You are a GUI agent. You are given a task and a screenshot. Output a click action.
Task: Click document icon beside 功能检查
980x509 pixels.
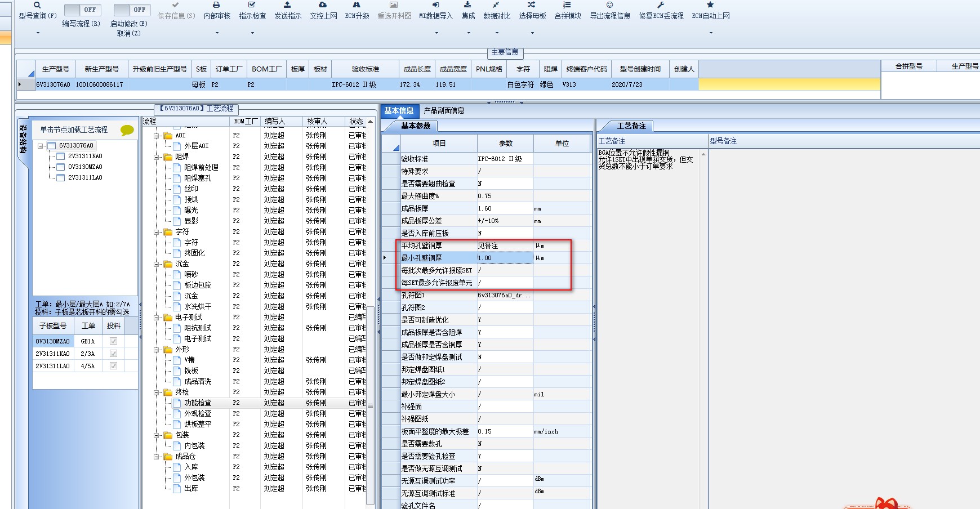(x=177, y=403)
